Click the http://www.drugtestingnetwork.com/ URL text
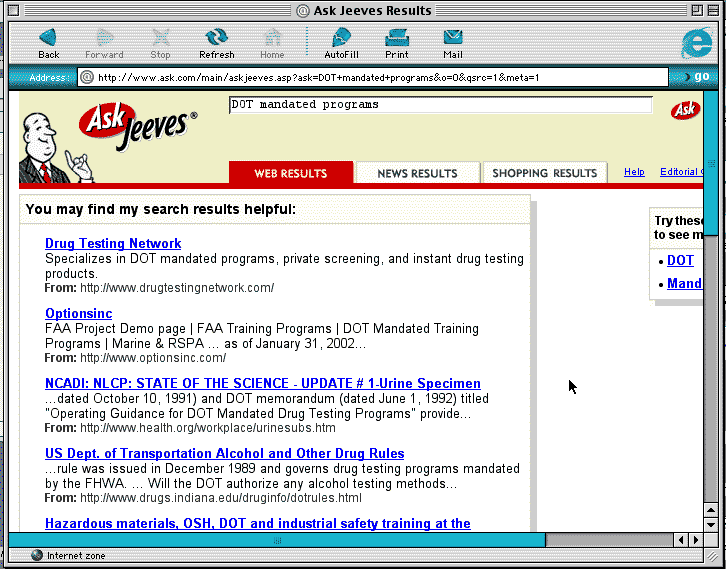The width and height of the screenshot is (726, 569). (x=177, y=288)
